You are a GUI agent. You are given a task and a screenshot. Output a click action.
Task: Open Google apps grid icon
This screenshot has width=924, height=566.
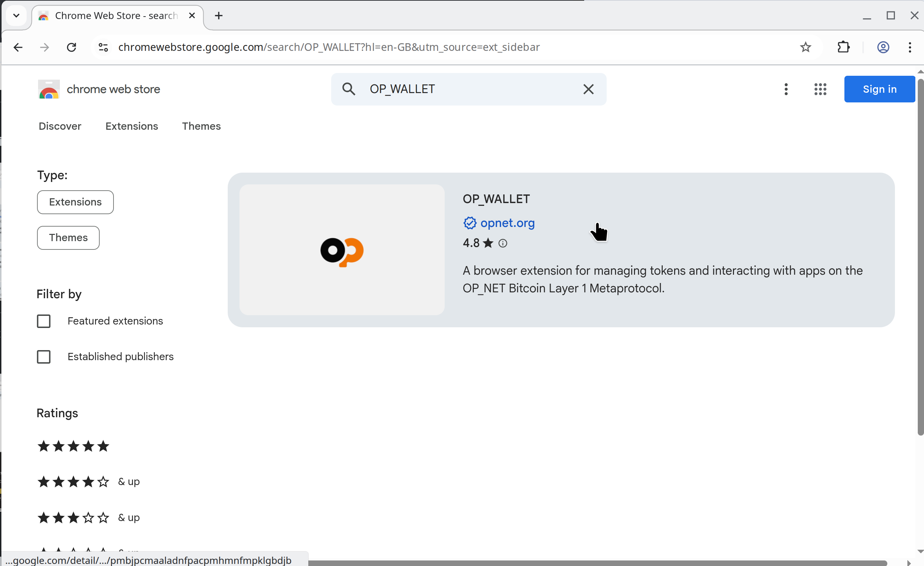820,89
